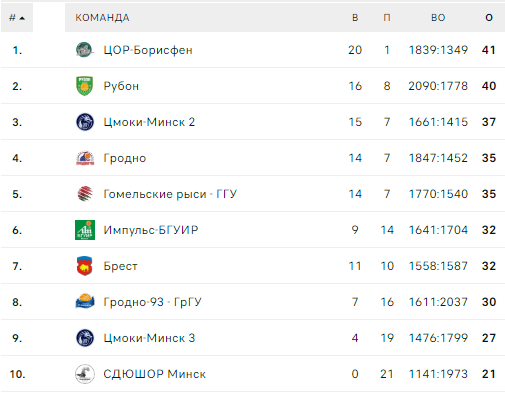Click the Гомельские рыси - ГГУ logo
This screenshot has width=505, height=393.
[85, 194]
